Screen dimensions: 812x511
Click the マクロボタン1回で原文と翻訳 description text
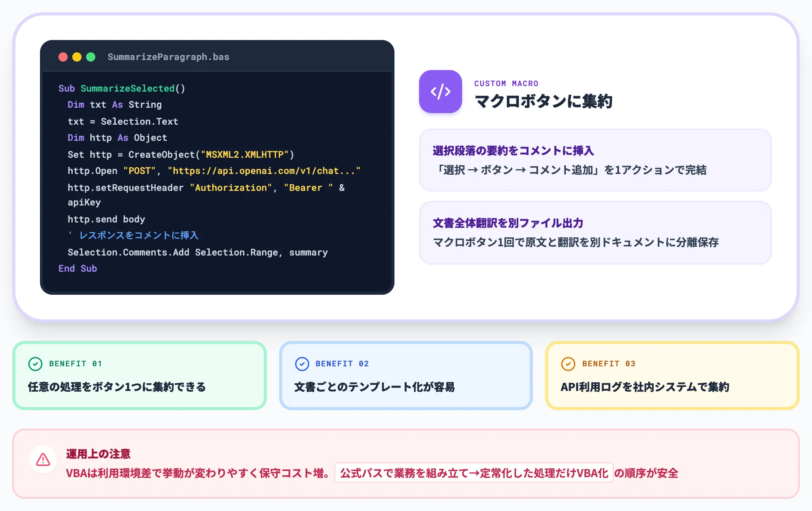576,242
